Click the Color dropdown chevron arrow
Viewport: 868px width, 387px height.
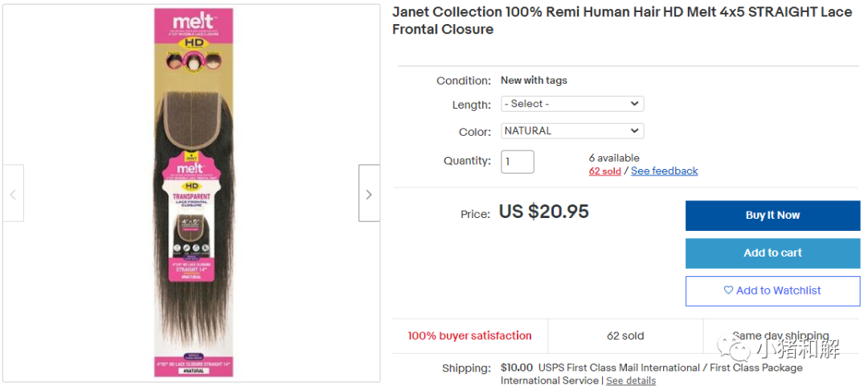(634, 131)
